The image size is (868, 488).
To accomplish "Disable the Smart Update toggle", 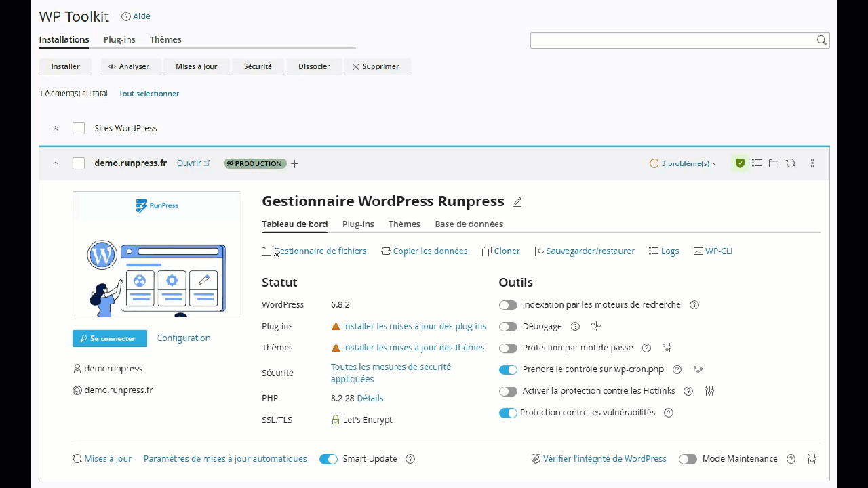I will pos(328,459).
